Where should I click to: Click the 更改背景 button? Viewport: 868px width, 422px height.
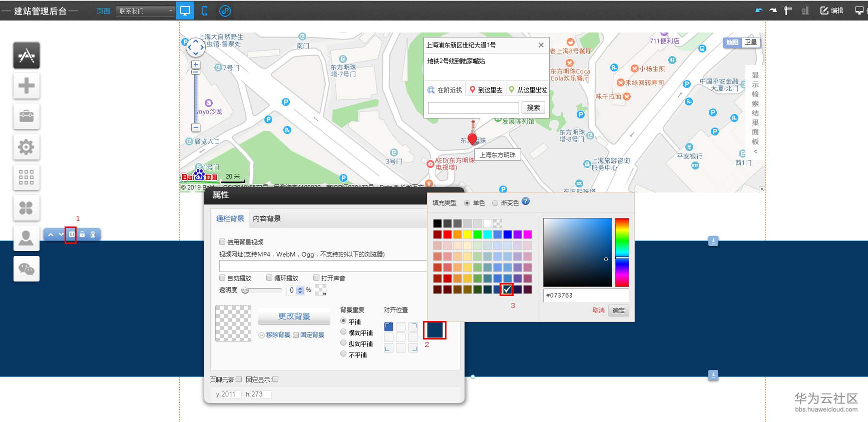point(294,316)
